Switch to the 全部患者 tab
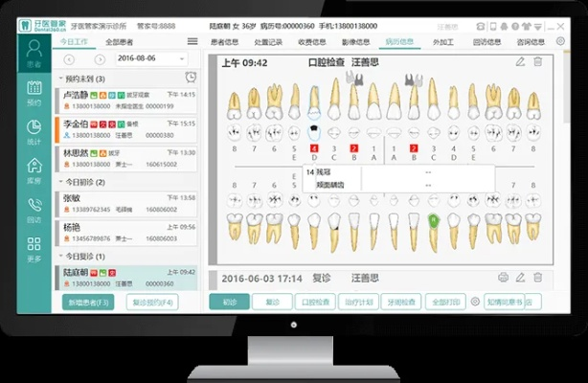Viewport: 588px width, 383px height. 124,42
